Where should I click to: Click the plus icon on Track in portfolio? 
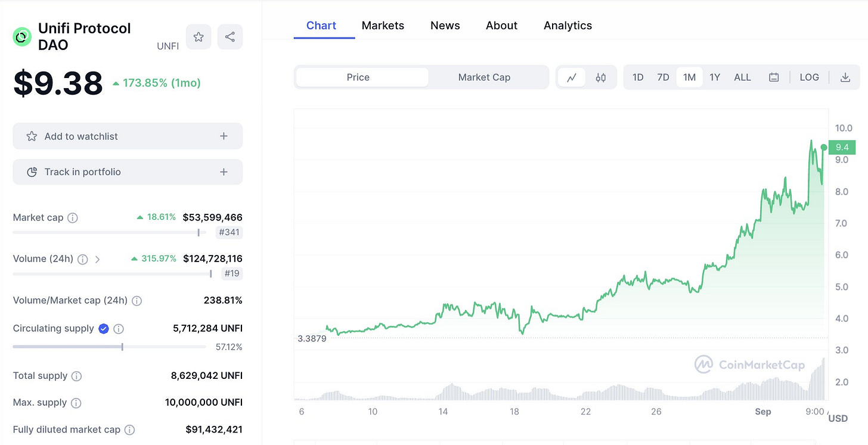(224, 172)
